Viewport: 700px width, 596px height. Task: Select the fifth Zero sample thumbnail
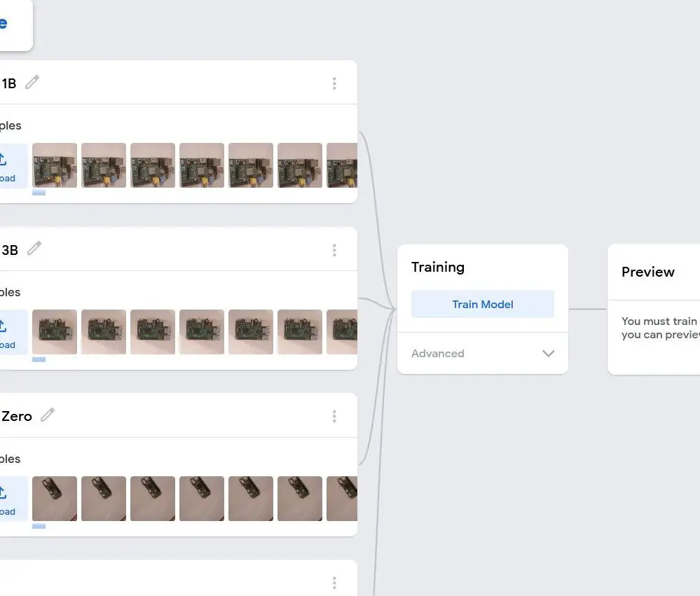point(251,499)
